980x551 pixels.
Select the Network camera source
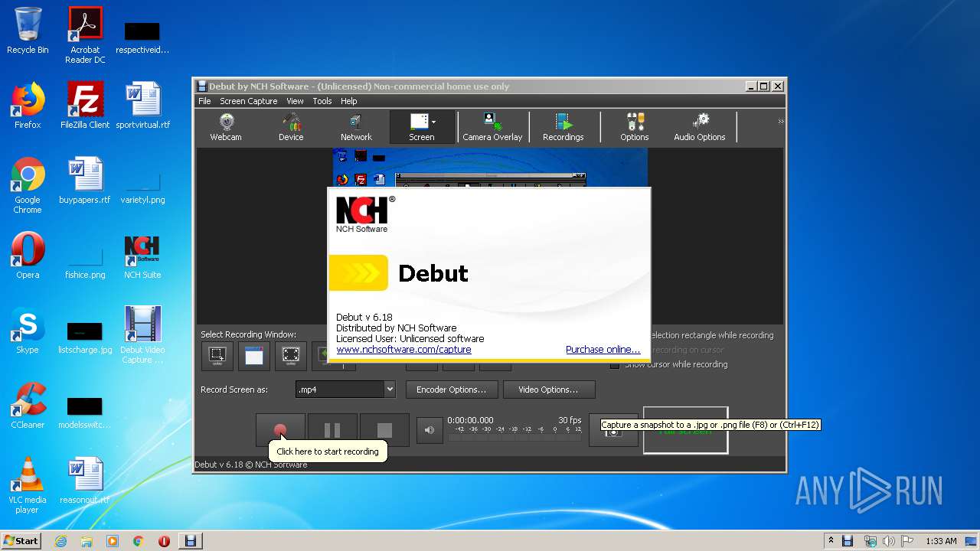coord(356,127)
